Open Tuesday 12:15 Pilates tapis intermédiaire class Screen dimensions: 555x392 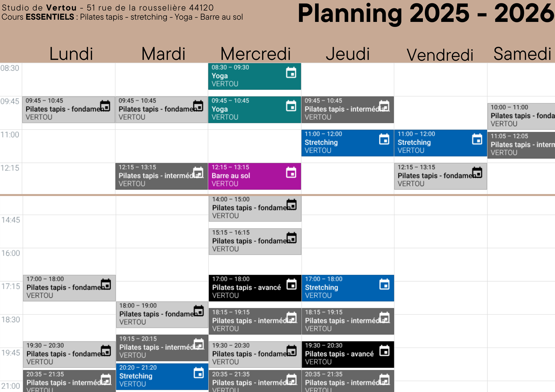pos(162,176)
